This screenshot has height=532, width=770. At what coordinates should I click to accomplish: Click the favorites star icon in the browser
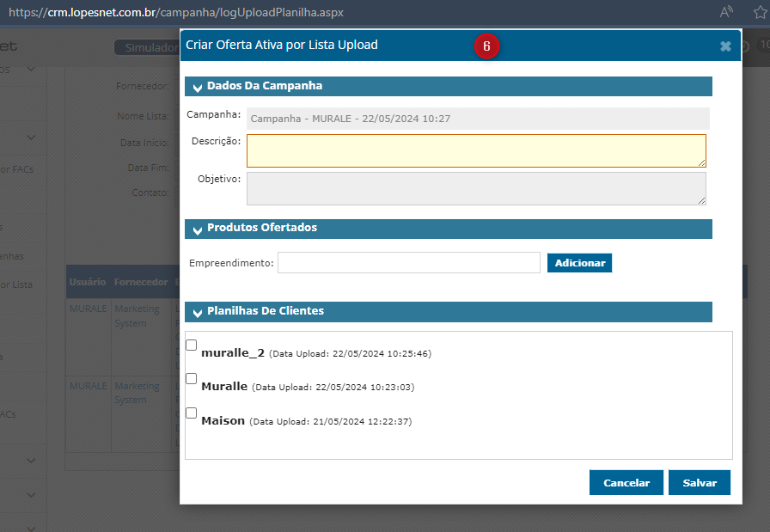click(x=759, y=12)
